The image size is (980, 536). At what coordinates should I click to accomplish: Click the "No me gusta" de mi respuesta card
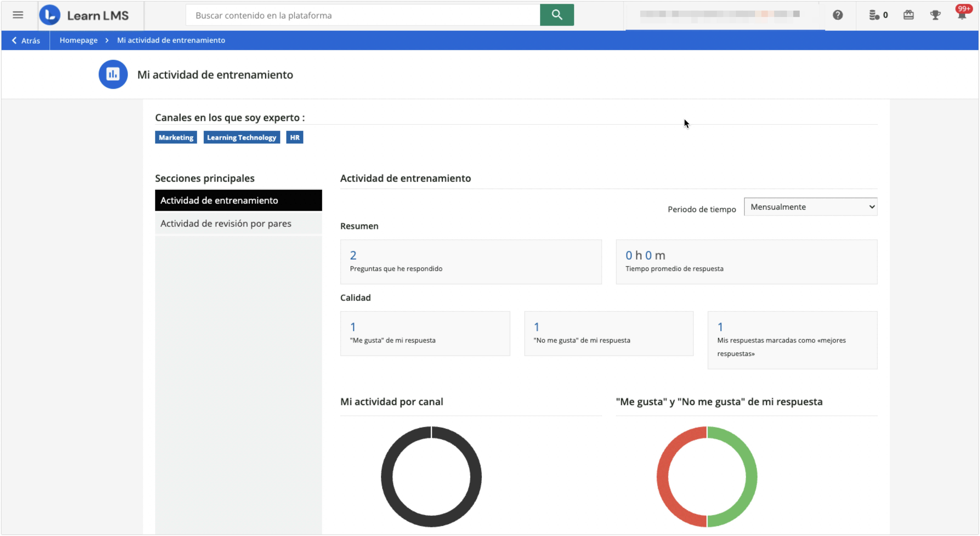click(x=609, y=334)
